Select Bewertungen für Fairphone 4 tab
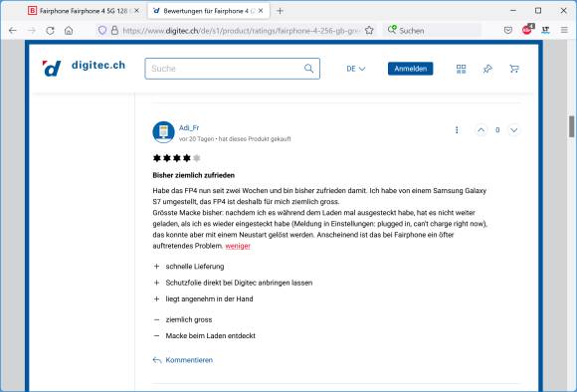This screenshot has width=577, height=392. pyautogui.click(x=208, y=11)
